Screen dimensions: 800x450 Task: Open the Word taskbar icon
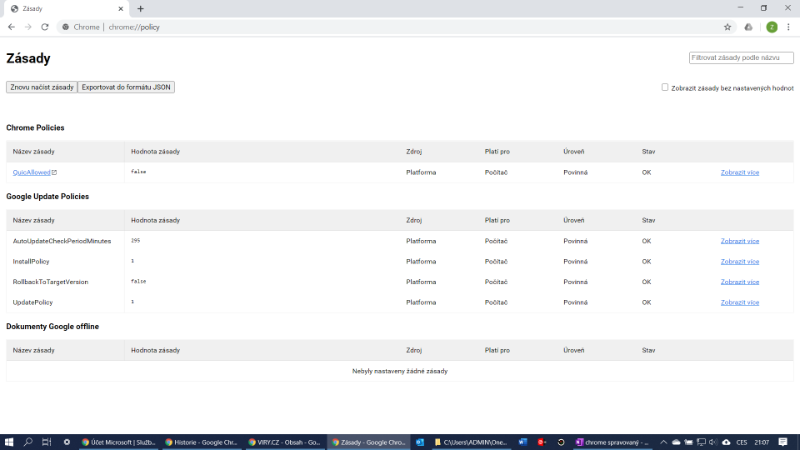(x=522, y=442)
